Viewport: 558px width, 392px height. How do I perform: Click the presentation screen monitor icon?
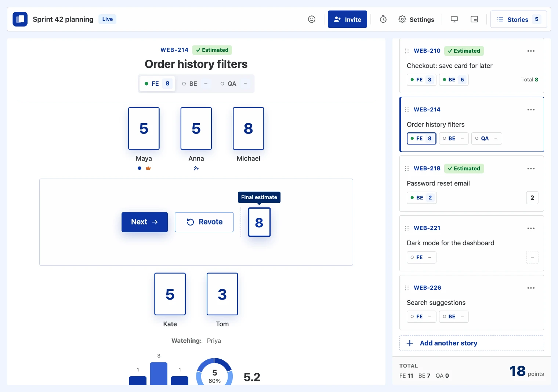454,19
